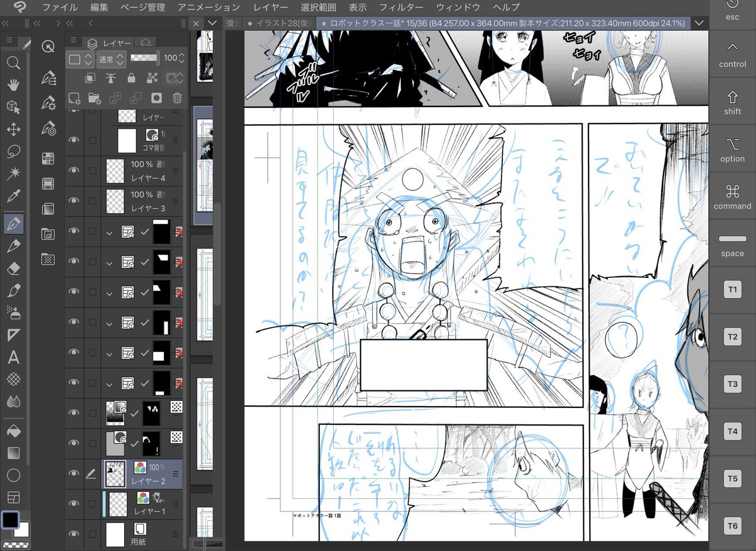Hide レイヤー 4 using its eye icon
The width and height of the screenshot is (756, 551).
pyautogui.click(x=74, y=170)
